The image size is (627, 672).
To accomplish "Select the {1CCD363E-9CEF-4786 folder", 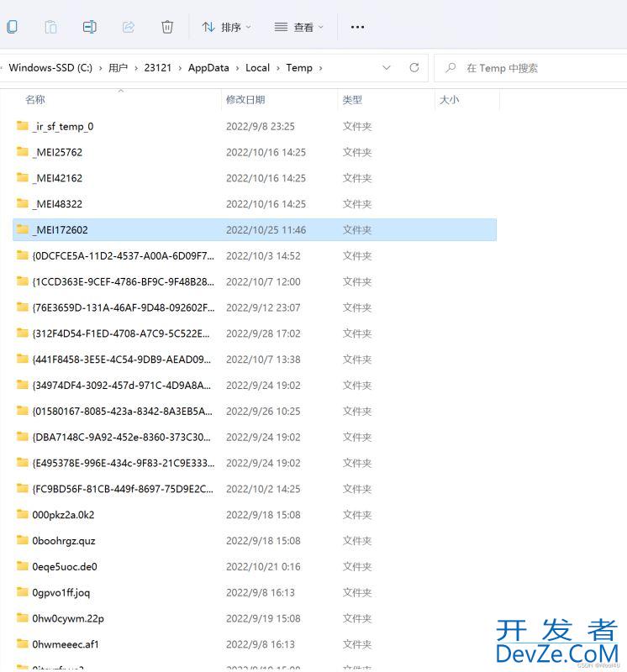I will [255, 281].
